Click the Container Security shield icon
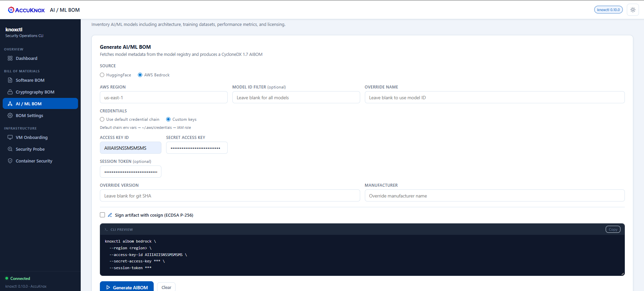 coord(10,161)
